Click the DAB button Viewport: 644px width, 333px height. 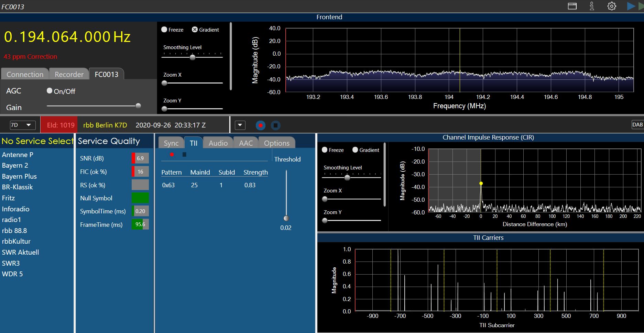click(637, 125)
